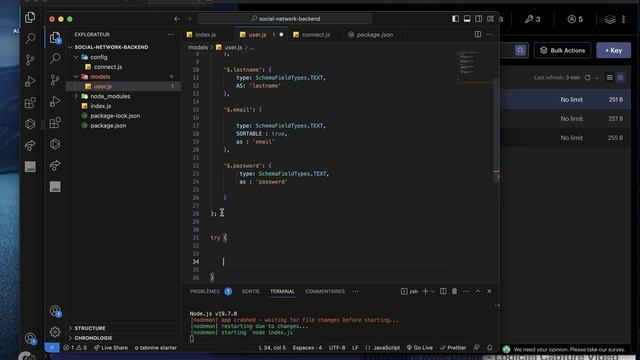Screen dimensions: 640x360
Task: Open Extensions in the rear VS Code window's activity bar
Action: (x=30, y=102)
